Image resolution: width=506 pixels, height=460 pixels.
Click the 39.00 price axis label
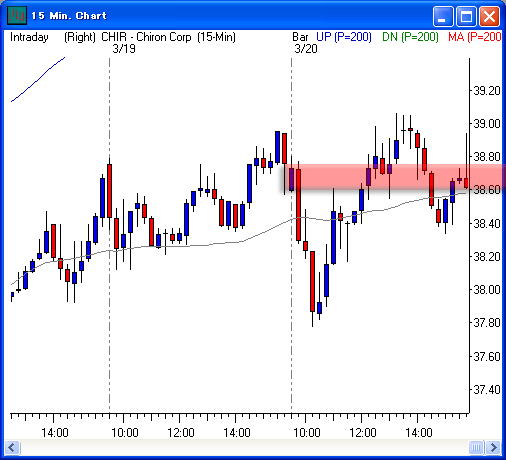487,124
